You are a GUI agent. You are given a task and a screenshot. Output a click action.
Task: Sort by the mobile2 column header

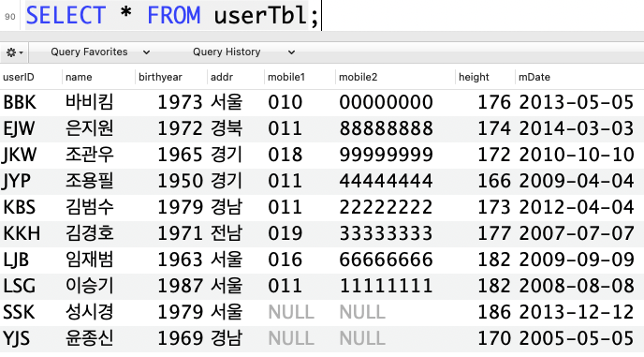coord(358,77)
